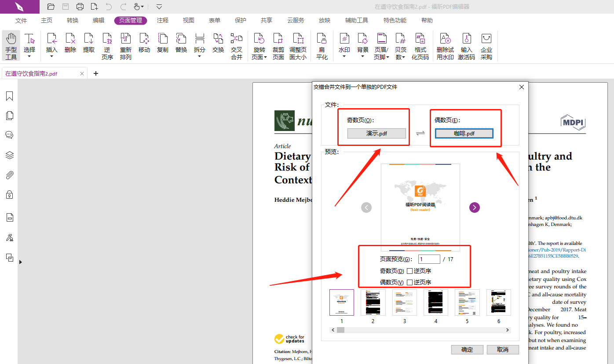Expand the 水印 watermark dropdown

pyautogui.click(x=344, y=56)
